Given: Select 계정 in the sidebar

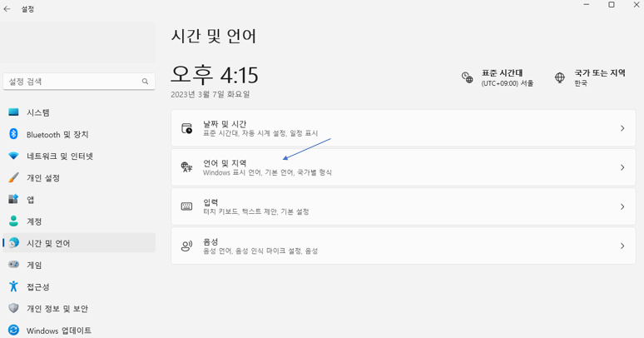Looking at the screenshot, I should click(35, 221).
